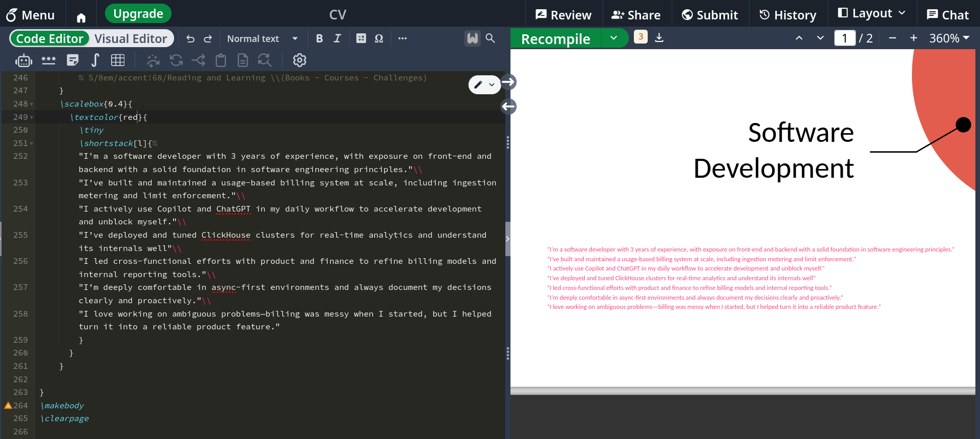Download the compiled PDF
This screenshot has height=439, width=980.
659,38
